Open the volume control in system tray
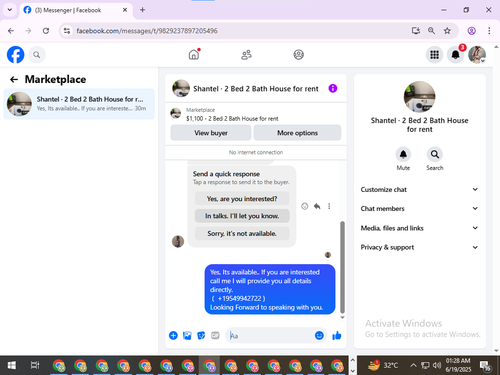The image size is (500, 375). point(437,365)
